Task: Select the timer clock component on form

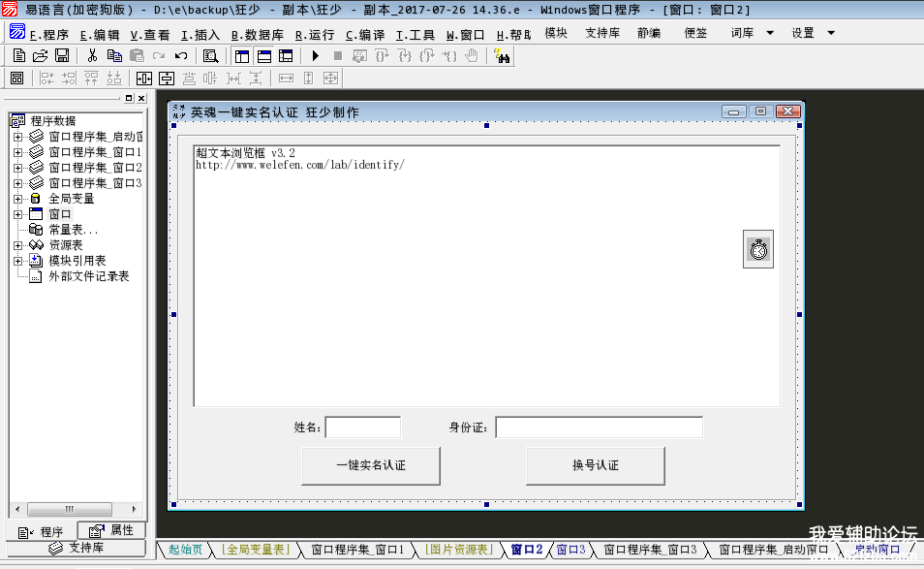Action: click(758, 250)
